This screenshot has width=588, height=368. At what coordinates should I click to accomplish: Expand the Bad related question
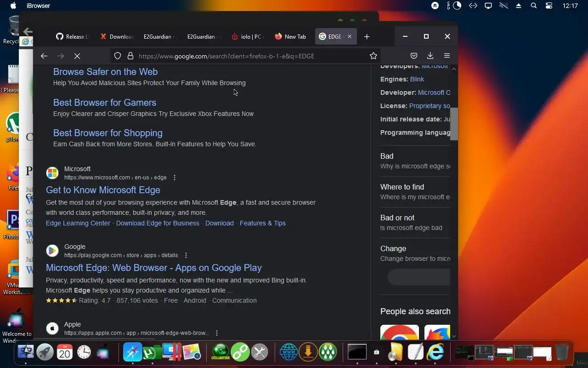(415, 161)
